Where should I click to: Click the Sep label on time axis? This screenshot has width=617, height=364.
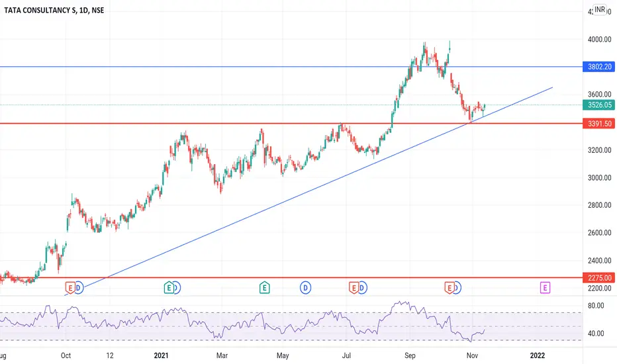(x=410, y=355)
